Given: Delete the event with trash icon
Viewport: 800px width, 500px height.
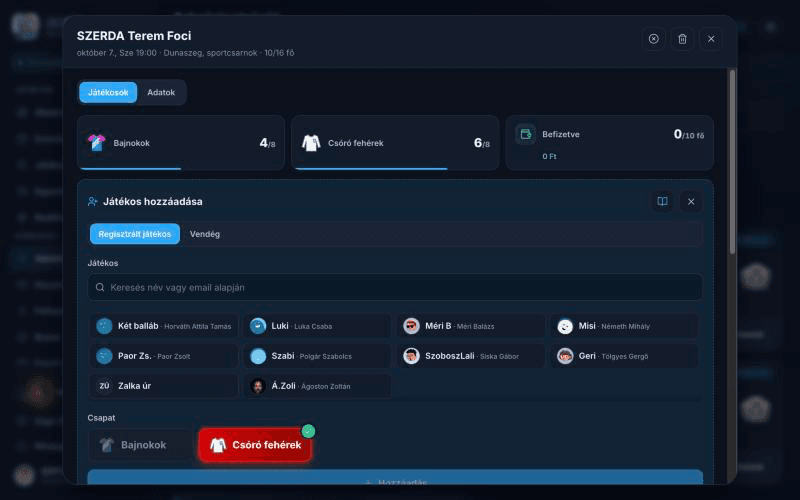Looking at the screenshot, I should coord(682,39).
